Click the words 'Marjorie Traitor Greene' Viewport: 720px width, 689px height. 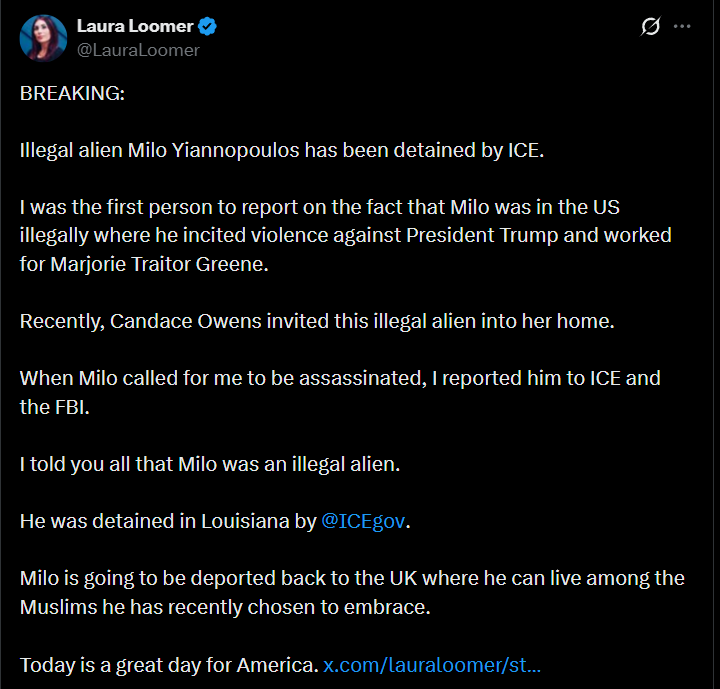point(159,265)
